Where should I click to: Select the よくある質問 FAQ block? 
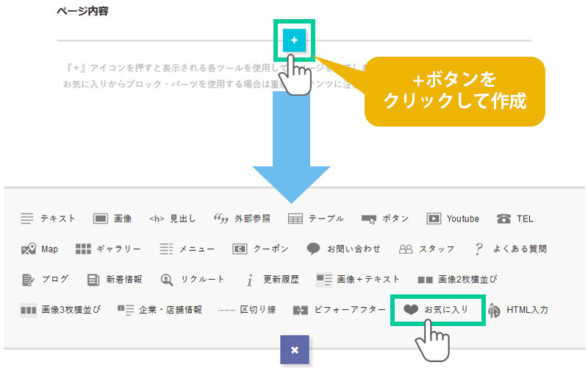click(510, 249)
